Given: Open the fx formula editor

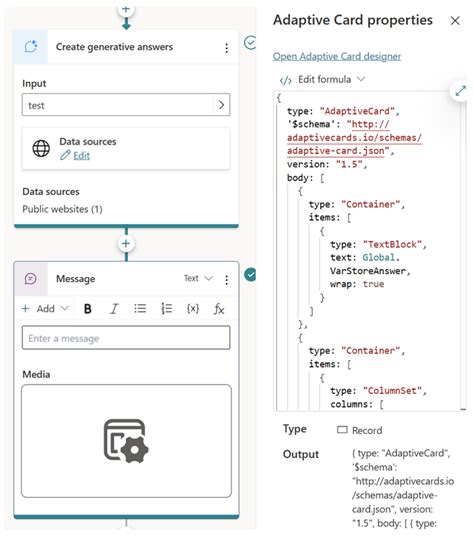Looking at the screenshot, I should click(219, 309).
